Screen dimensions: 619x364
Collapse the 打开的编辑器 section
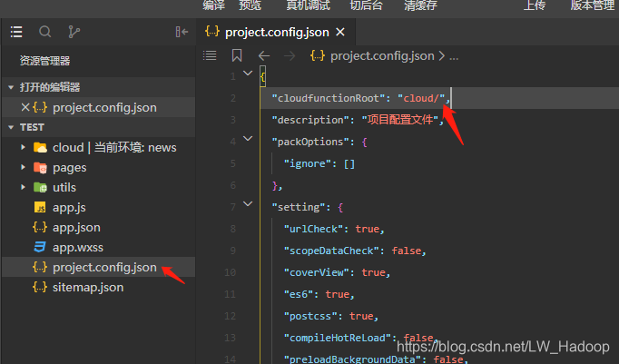click(x=11, y=87)
